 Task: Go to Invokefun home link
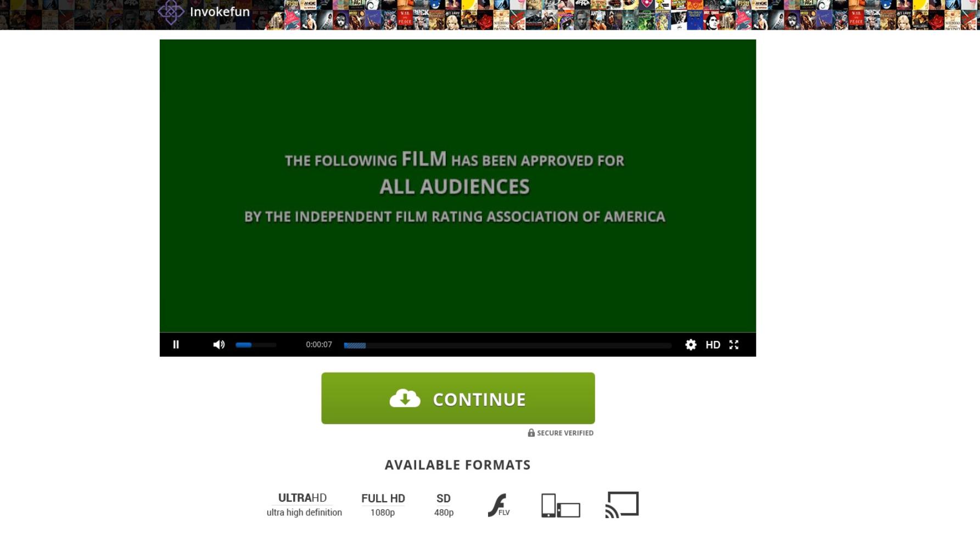pyautogui.click(x=220, y=12)
